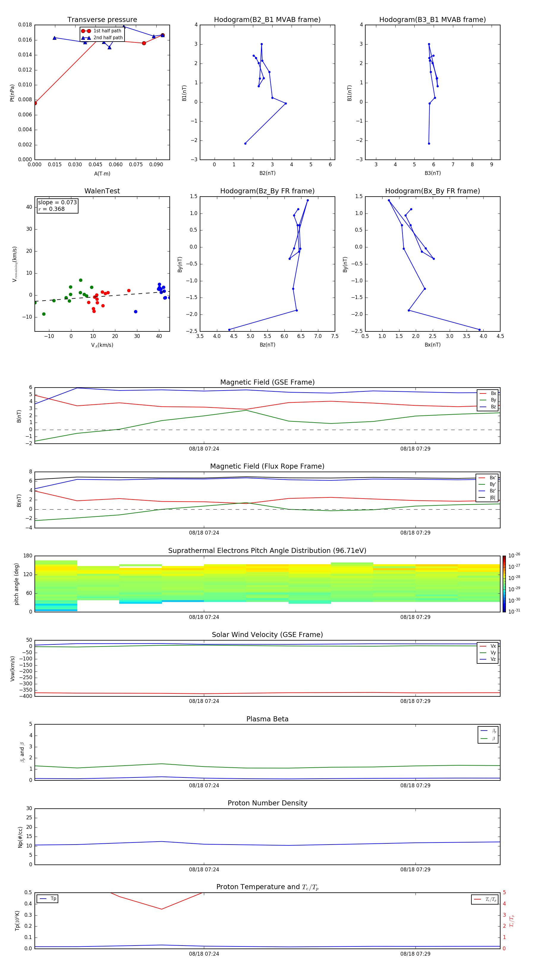Viewport: 535px width, 980px height.
Task: Click 'B2(nT)' x-axis label
Action: coord(267,173)
